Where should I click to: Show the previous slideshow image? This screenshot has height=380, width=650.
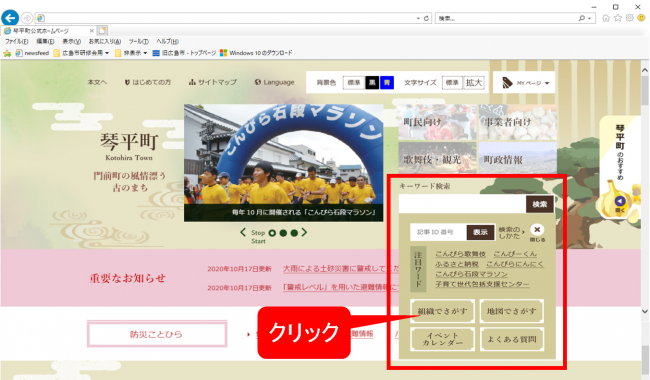243,232
